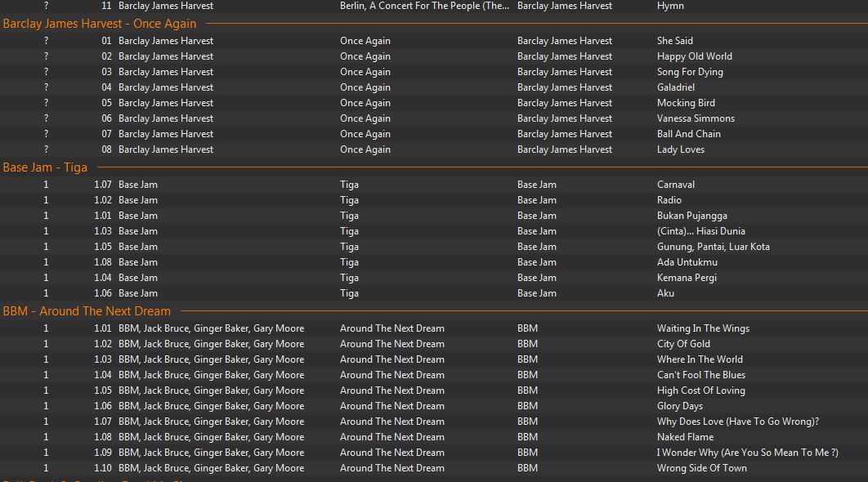Click track number 05 in the Mocking Bird row
The height and width of the screenshot is (482, 868).
[x=106, y=103]
